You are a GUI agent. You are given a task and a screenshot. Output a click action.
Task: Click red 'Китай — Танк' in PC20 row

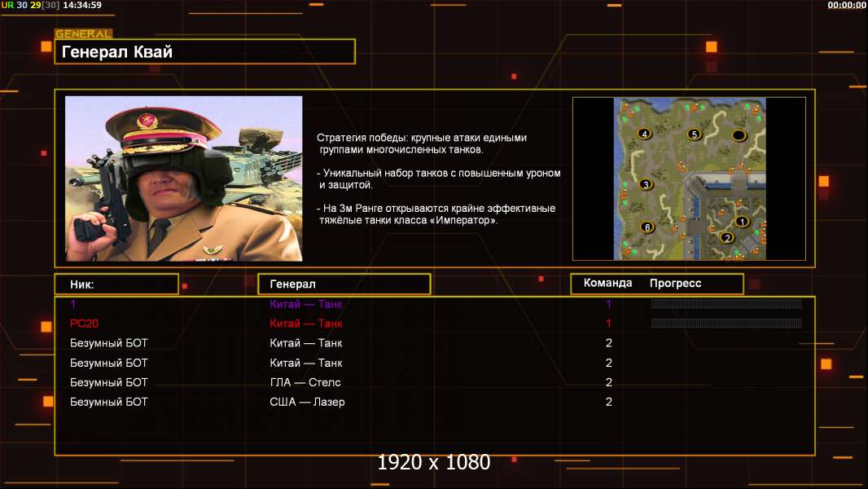tap(305, 324)
